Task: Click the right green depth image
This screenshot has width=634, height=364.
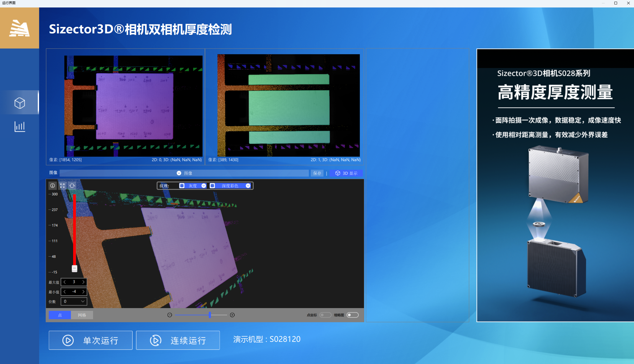Action: [x=289, y=105]
